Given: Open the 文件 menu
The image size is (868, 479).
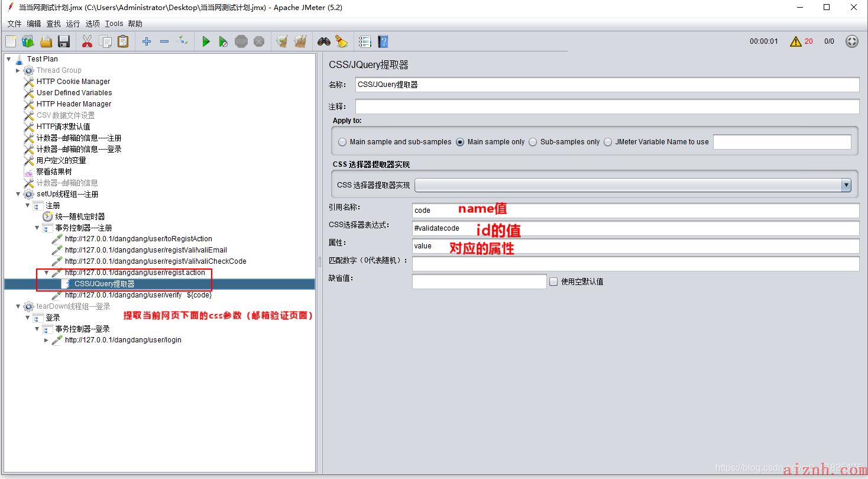Looking at the screenshot, I should click(14, 24).
